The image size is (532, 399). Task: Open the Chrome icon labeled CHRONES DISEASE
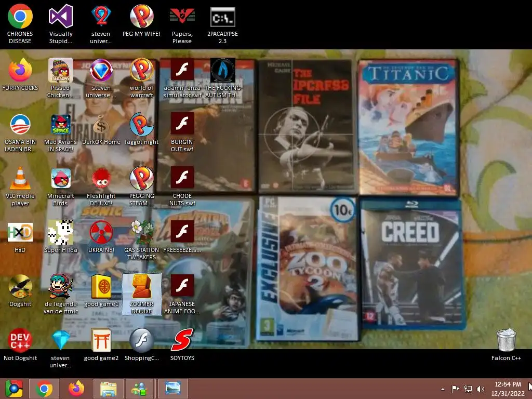20,24
